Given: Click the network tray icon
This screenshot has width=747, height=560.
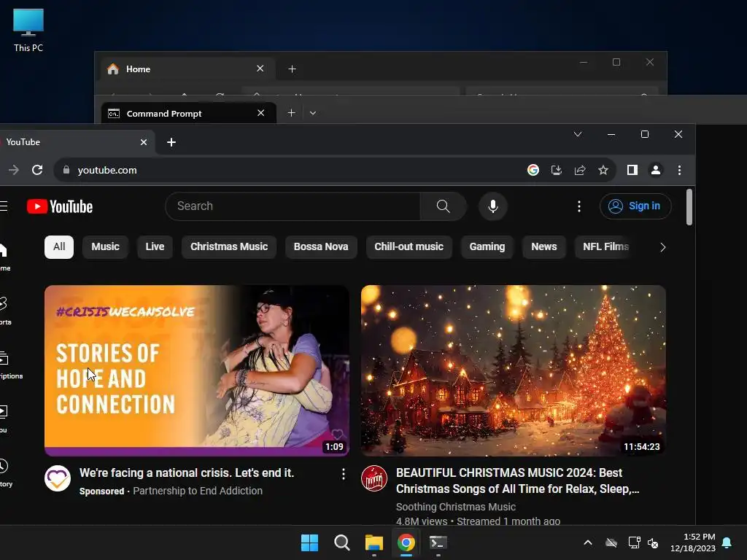Looking at the screenshot, I should (x=634, y=542).
